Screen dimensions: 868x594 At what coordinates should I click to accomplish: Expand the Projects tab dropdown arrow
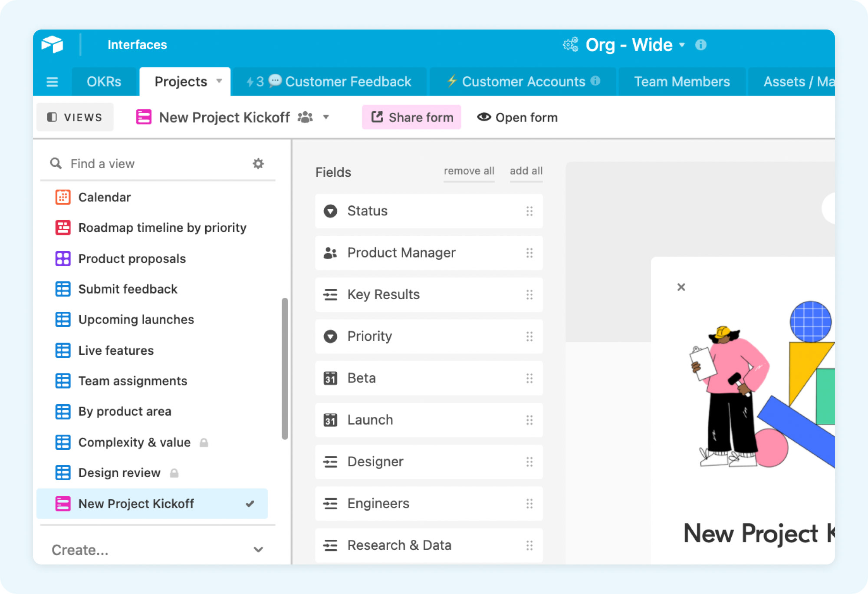219,81
